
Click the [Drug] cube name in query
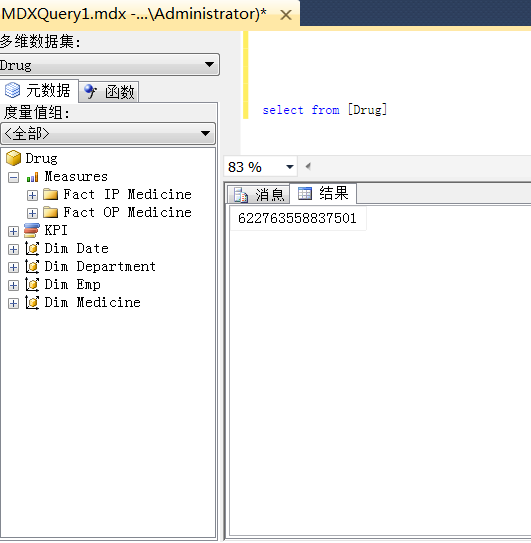pos(367,110)
